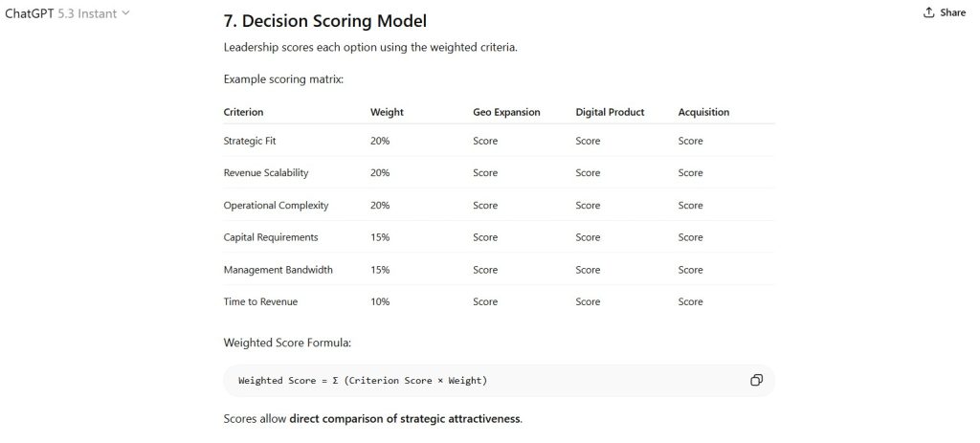Viewport: 980px width, 443px height.
Task: Copy the weighted score formula code
Action: 756,380
